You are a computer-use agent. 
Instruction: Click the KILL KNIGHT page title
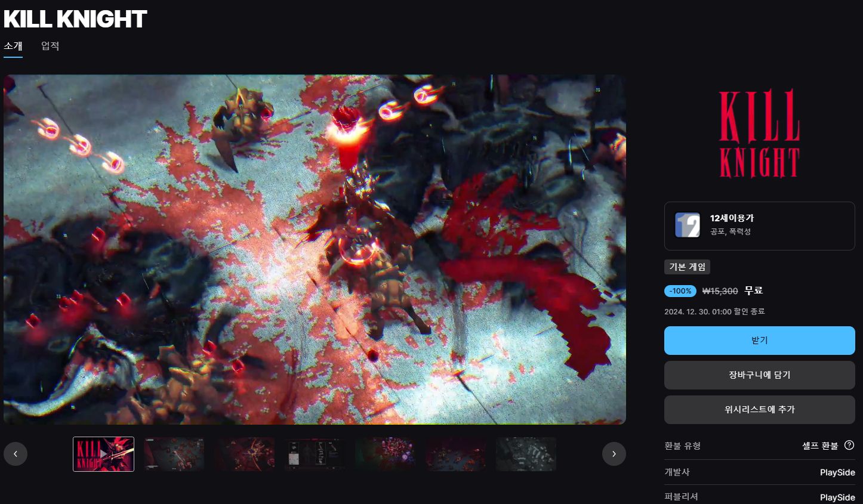click(75, 19)
